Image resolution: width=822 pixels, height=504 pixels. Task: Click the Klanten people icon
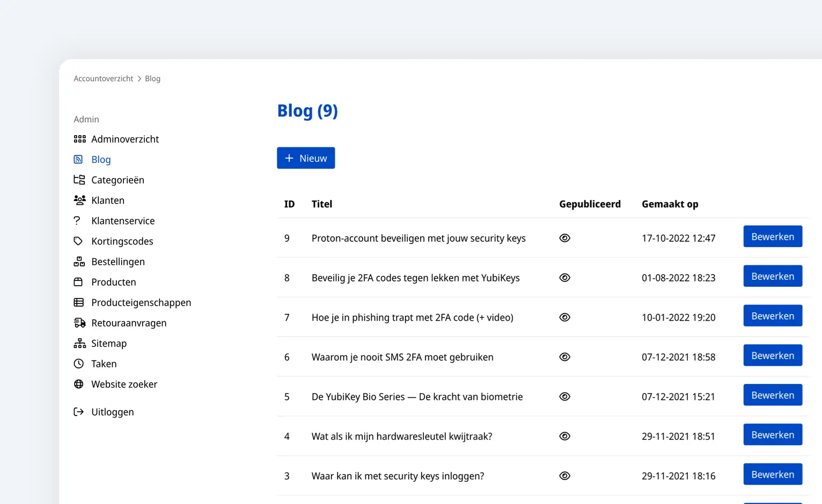tap(79, 201)
